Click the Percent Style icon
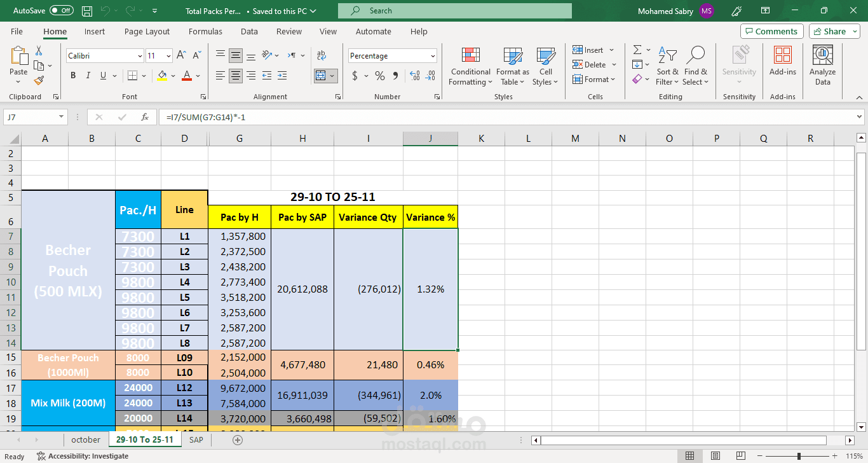This screenshot has height=463, width=868. click(x=380, y=76)
